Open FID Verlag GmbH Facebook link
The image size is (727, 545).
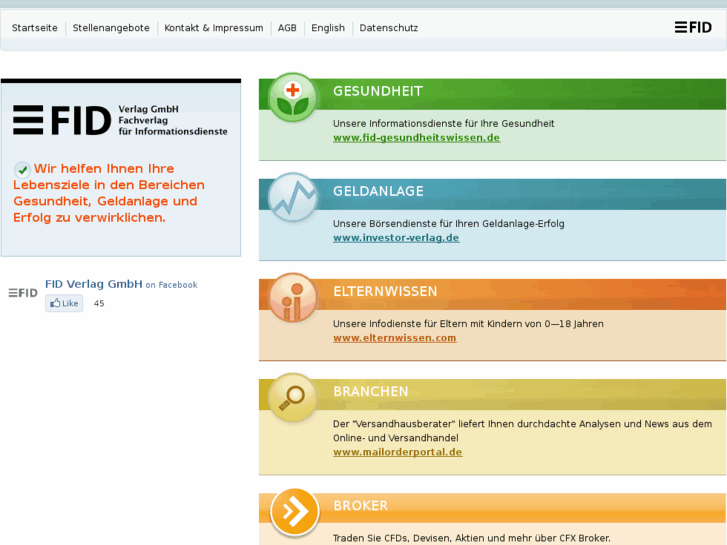[x=94, y=284]
